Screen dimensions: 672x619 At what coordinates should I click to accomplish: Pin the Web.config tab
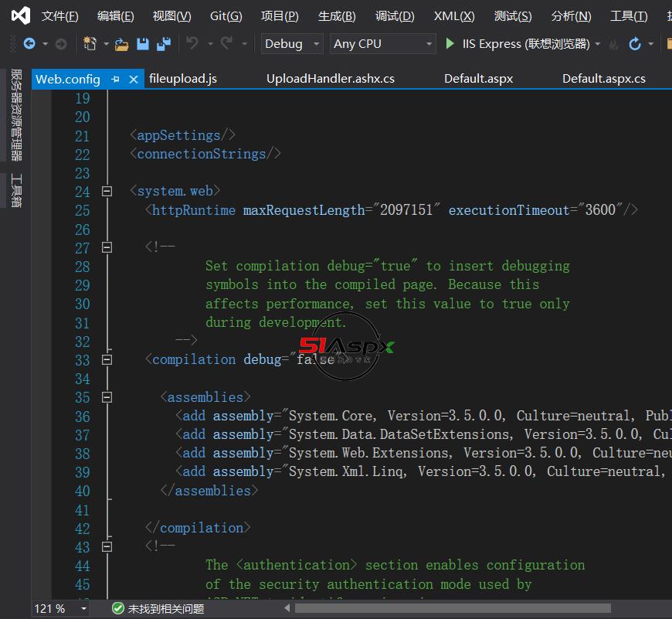[115, 80]
